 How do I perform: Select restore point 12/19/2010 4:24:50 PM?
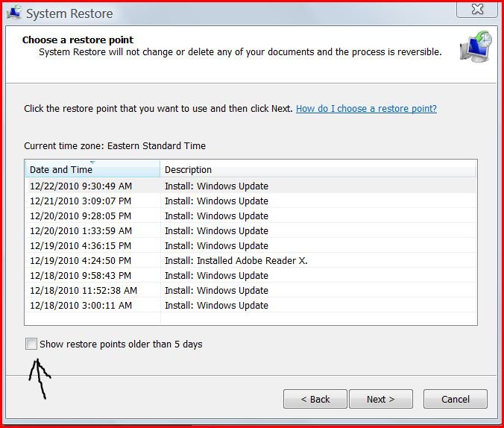pos(251,260)
